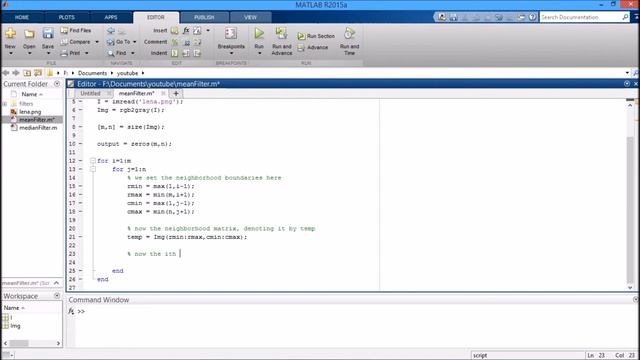Open Editor panel actions menu
The width and height of the screenshot is (640, 360).
(627, 84)
